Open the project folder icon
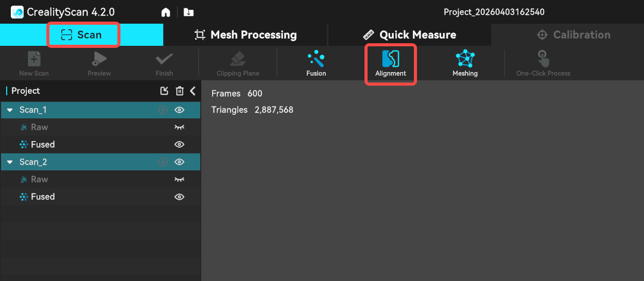 [x=188, y=12]
